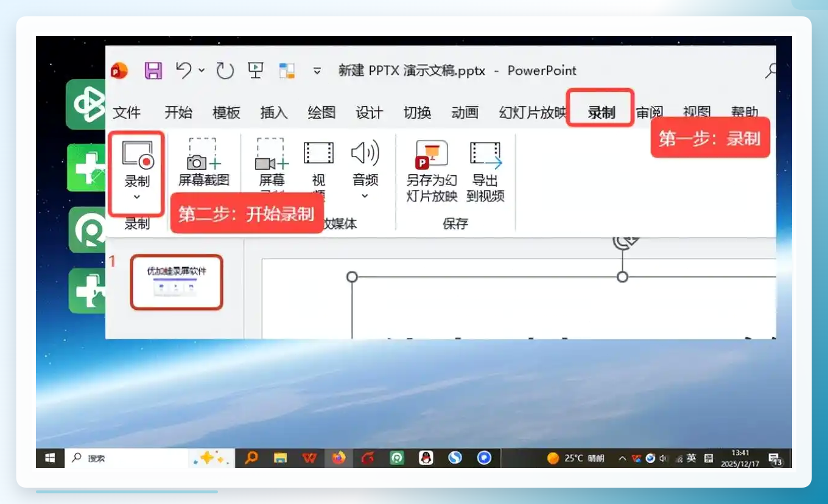Open the orange magnifier app on the taskbar

251,458
